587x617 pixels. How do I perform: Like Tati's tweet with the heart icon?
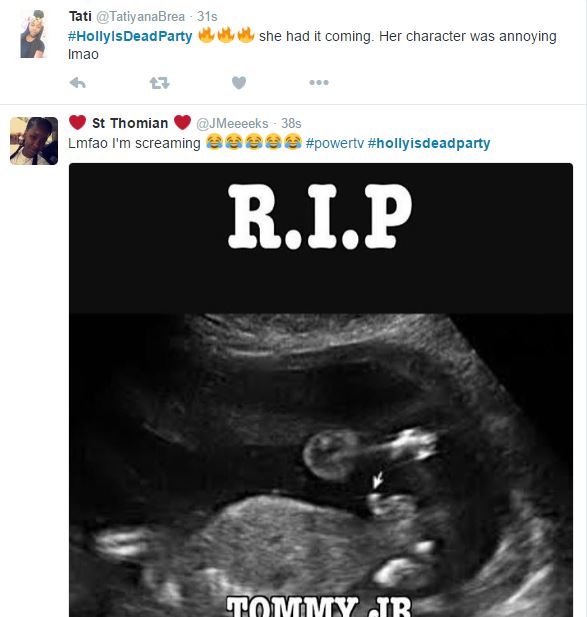tap(239, 83)
